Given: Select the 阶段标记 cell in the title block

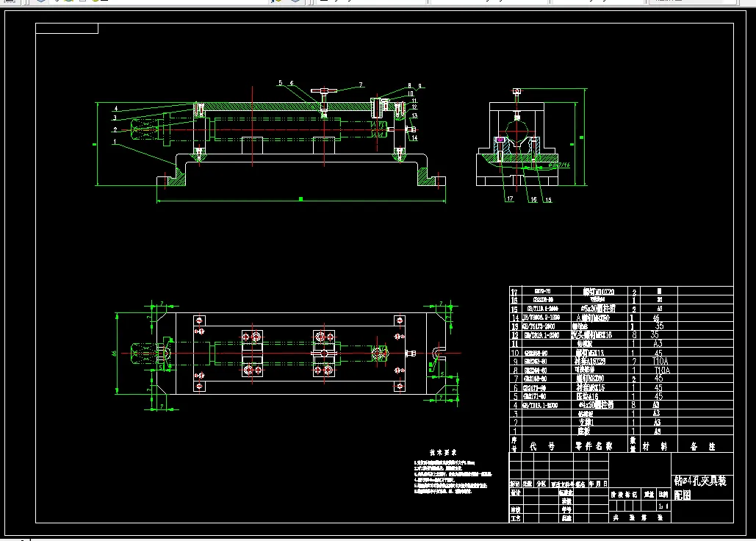Looking at the screenshot, I should click(624, 494).
